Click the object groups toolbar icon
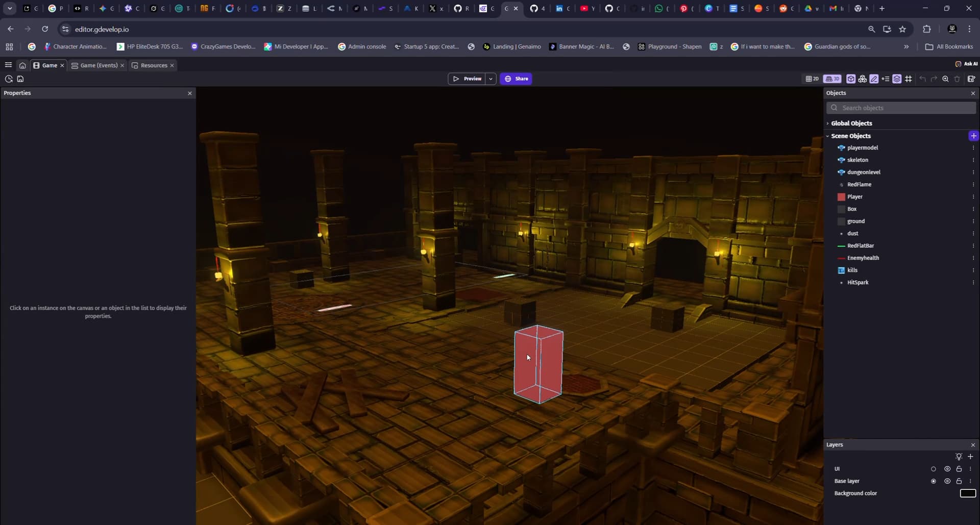The width and height of the screenshot is (980, 525). 862,79
